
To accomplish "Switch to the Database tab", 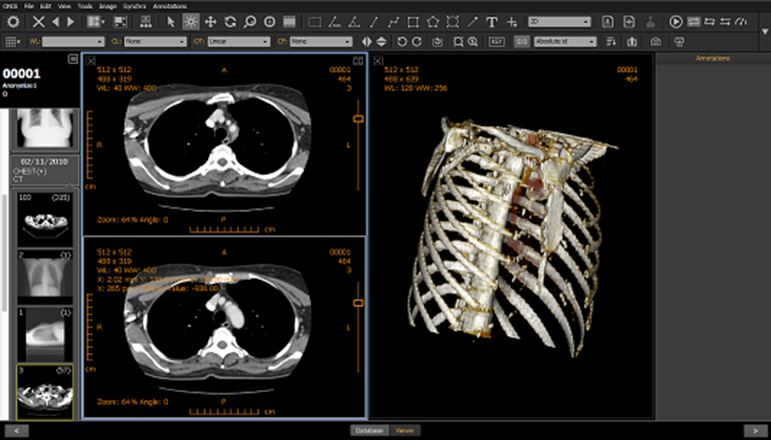I will [x=370, y=431].
